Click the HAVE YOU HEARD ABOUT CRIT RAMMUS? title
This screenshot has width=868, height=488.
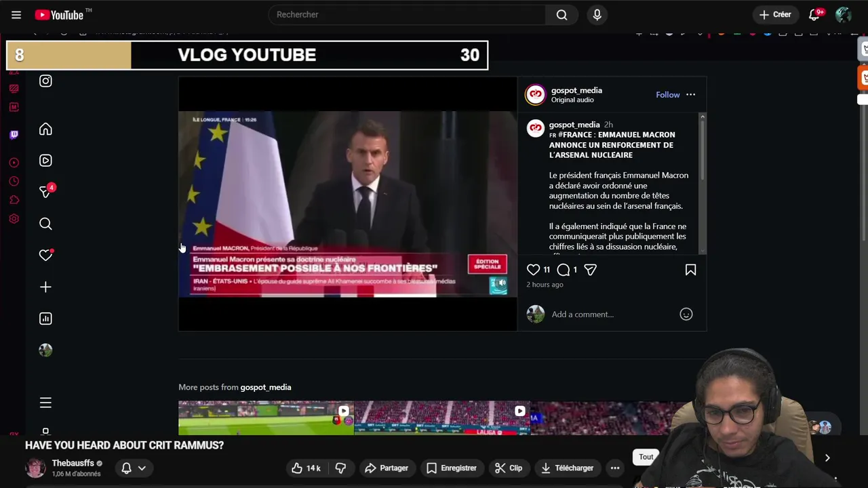pos(124,445)
